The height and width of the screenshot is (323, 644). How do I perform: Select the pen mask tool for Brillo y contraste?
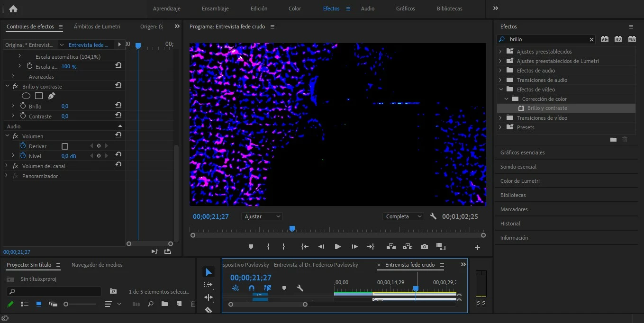(51, 96)
